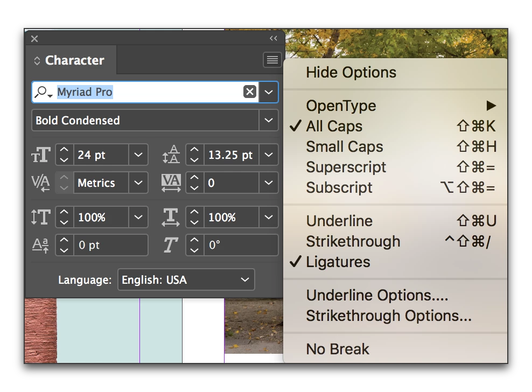The height and width of the screenshot is (392, 532).
Task: Open the Bold Condensed style dropdown
Action: [x=269, y=120]
